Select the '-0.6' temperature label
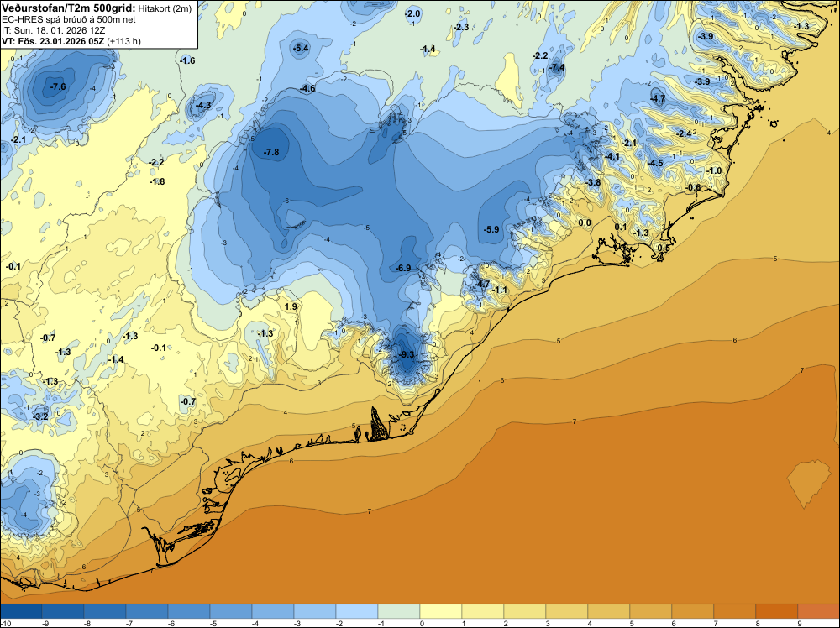840x628 pixels. pyautogui.click(x=693, y=187)
